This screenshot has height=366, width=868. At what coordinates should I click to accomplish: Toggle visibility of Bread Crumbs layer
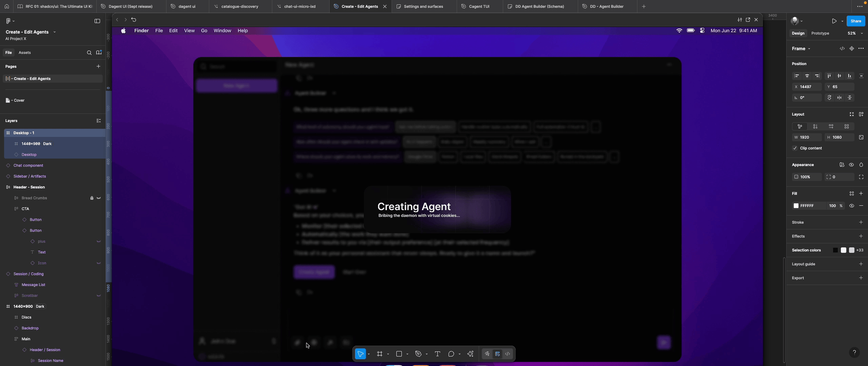tap(99, 198)
